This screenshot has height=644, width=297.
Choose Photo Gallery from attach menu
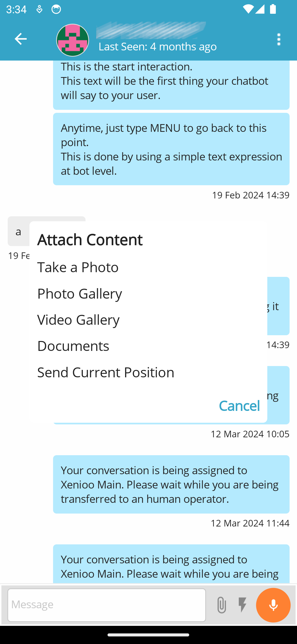pyautogui.click(x=79, y=294)
